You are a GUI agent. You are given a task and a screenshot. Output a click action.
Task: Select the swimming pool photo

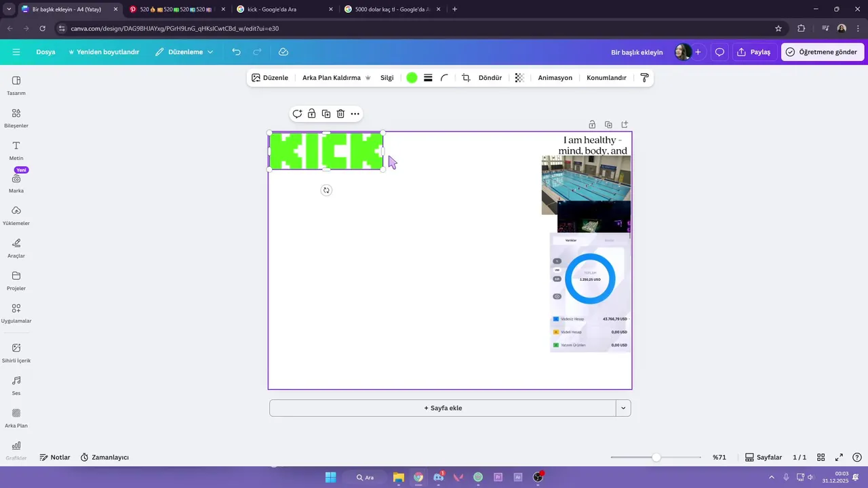[586, 178]
